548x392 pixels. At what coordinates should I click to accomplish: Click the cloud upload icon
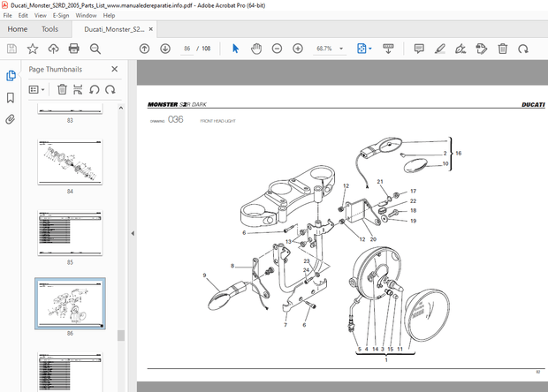click(53, 49)
